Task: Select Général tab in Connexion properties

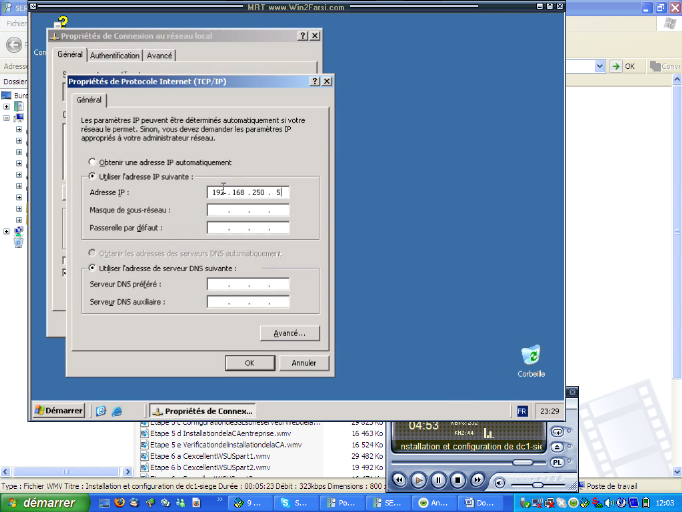Action: (70, 54)
